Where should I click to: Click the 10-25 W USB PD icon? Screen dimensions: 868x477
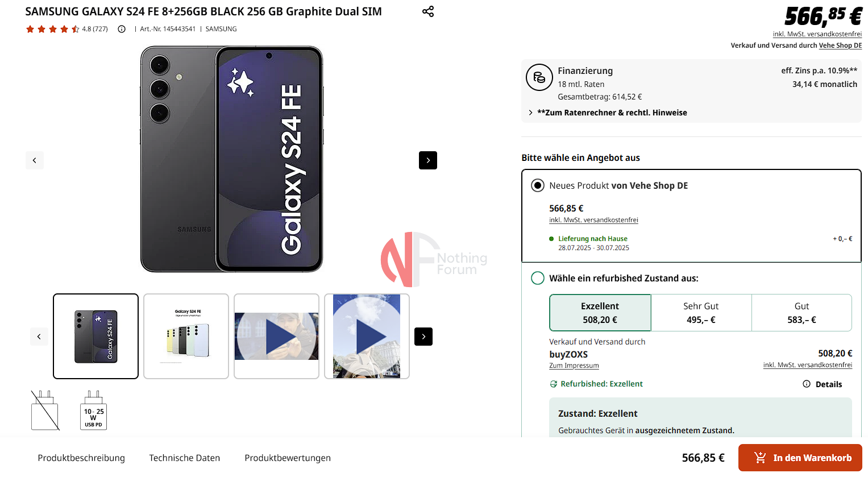[93, 410]
